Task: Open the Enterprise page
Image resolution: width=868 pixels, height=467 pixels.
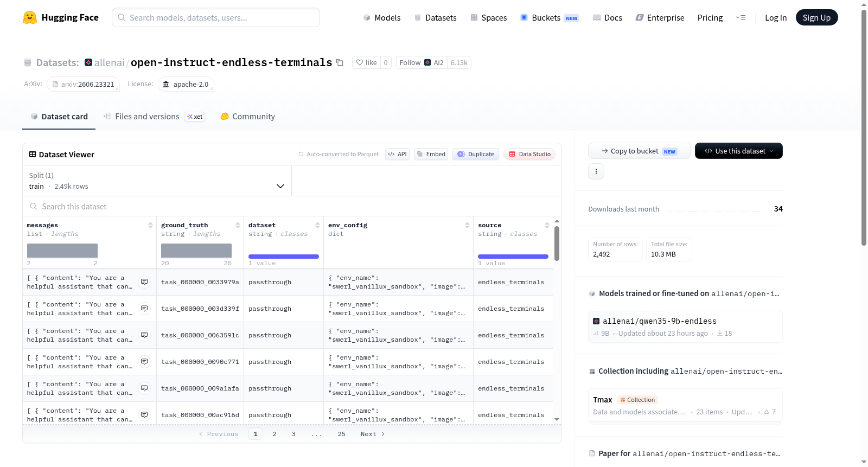Action: (x=660, y=17)
